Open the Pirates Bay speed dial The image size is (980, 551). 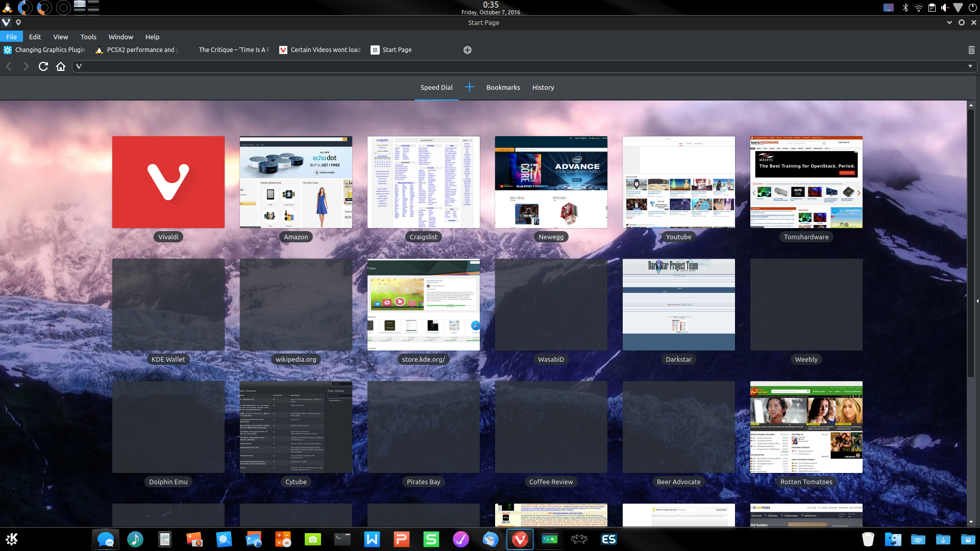pos(424,427)
